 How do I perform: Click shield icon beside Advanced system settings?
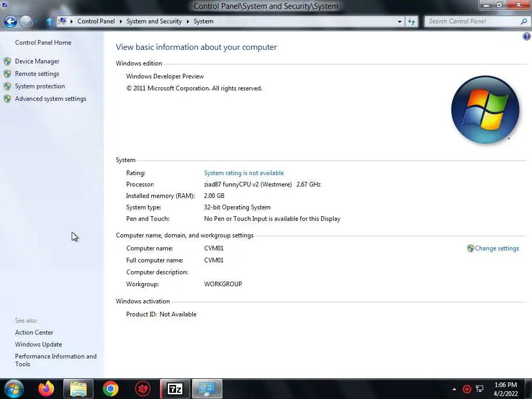(7, 99)
